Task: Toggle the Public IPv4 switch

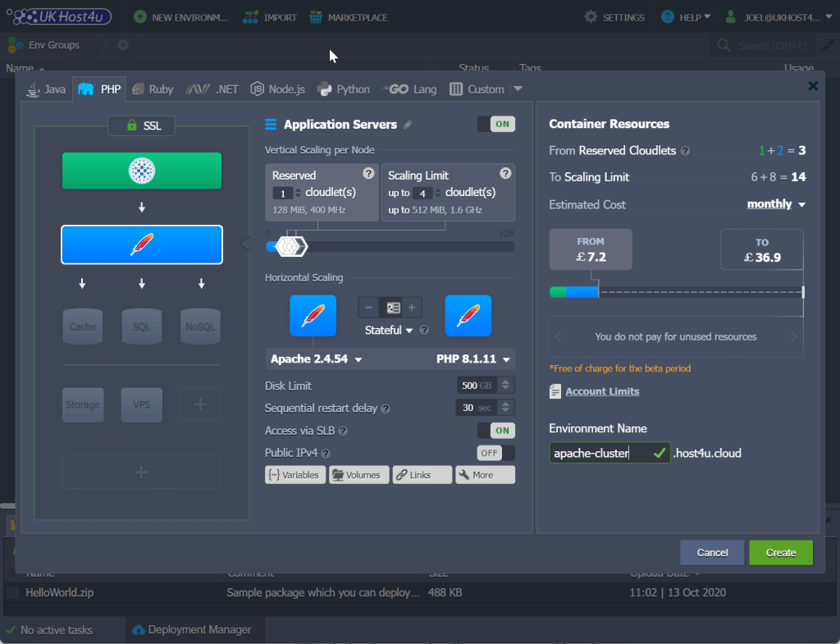Action: [x=496, y=453]
